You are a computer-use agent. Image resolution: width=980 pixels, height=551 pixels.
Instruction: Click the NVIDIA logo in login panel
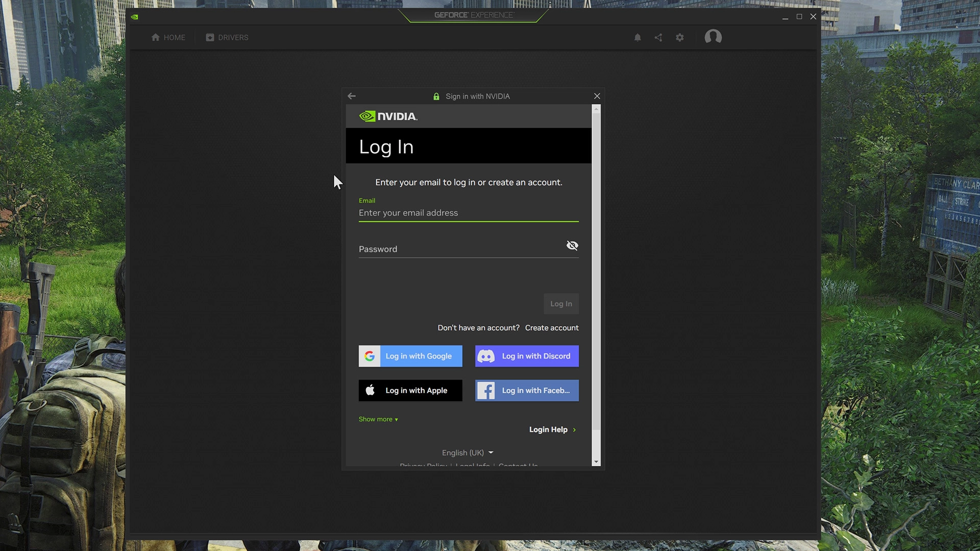tap(388, 116)
